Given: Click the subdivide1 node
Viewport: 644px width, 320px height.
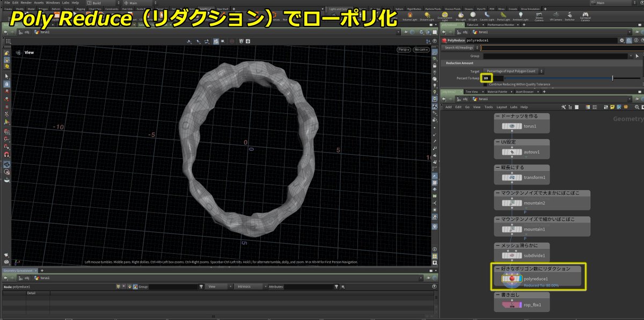Looking at the screenshot, I should [x=512, y=255].
